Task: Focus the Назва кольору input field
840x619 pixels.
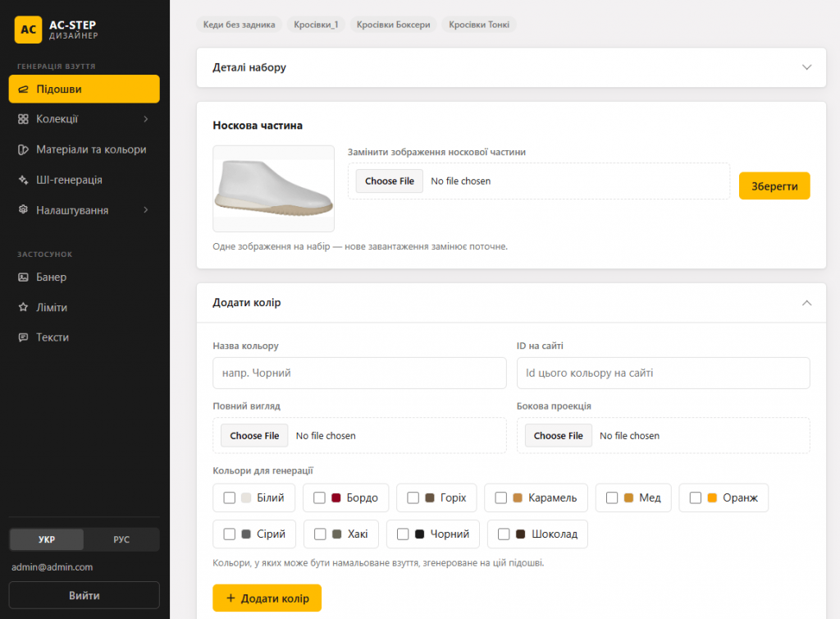Action: tap(359, 373)
